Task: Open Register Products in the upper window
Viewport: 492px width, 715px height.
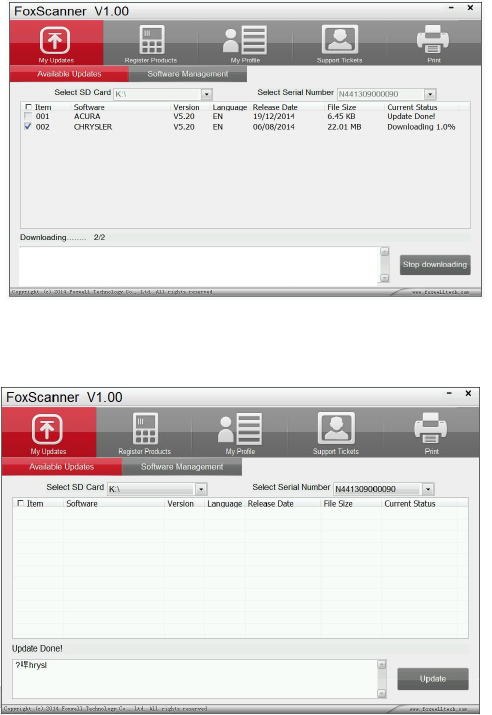Action: (x=151, y=43)
